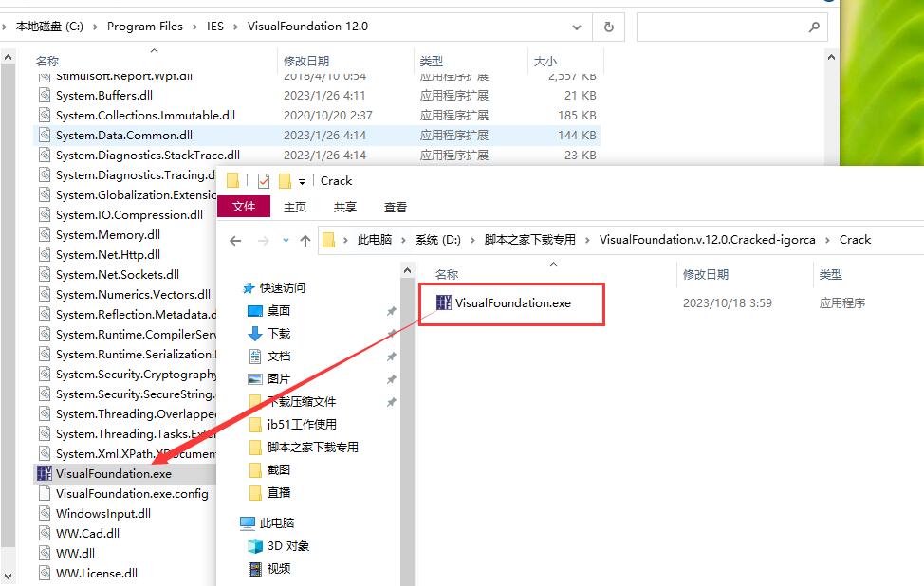Select VisualFoundation.exe in the Program Files window
This screenshot has height=586, width=924.
pos(114,473)
